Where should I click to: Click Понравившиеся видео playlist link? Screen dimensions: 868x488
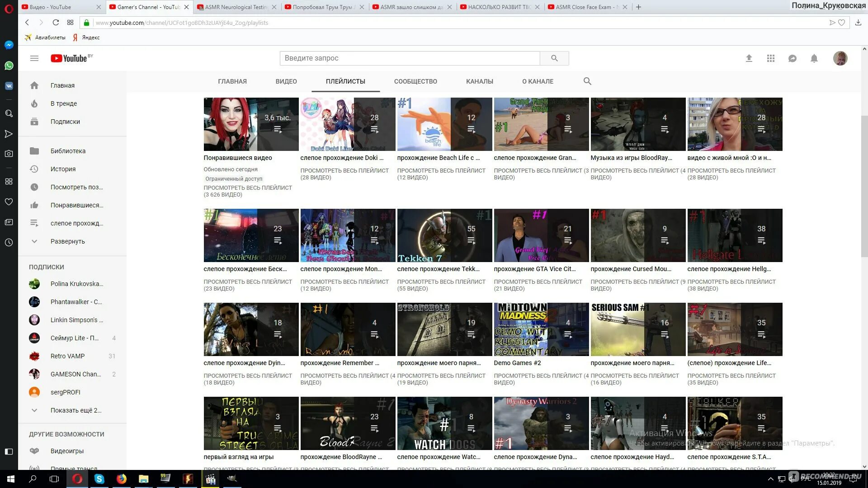237,157
